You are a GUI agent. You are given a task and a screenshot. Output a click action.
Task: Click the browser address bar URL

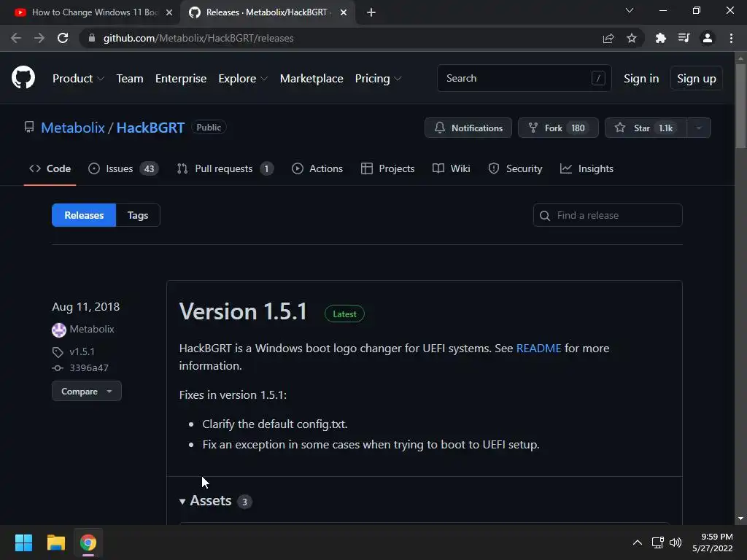click(x=198, y=38)
